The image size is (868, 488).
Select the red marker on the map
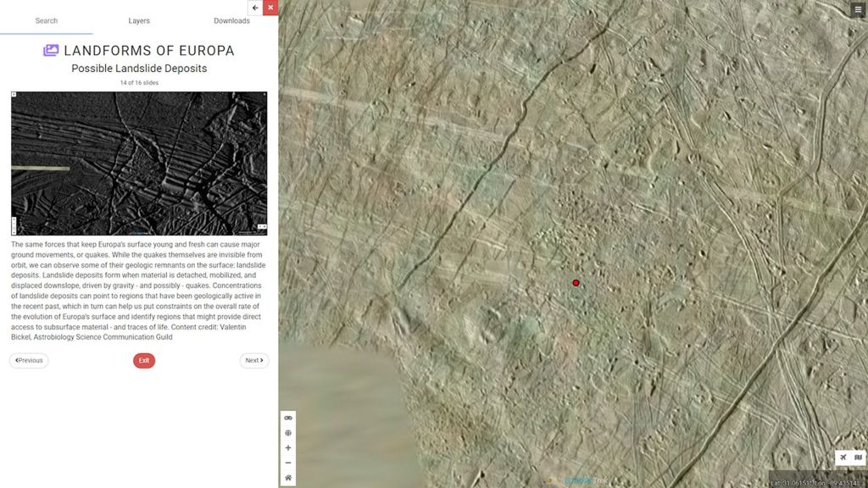coord(576,283)
